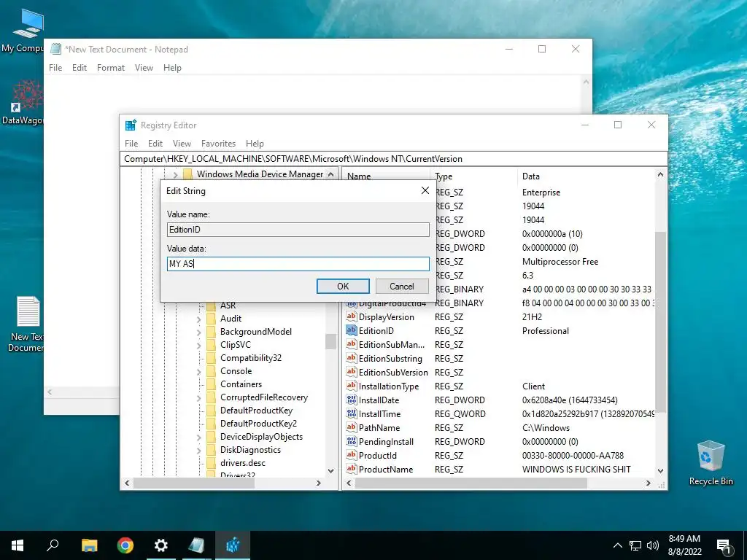This screenshot has width=747, height=560.
Task: Click the values pane vertical scrollbar thumb
Action: [x=660, y=322]
